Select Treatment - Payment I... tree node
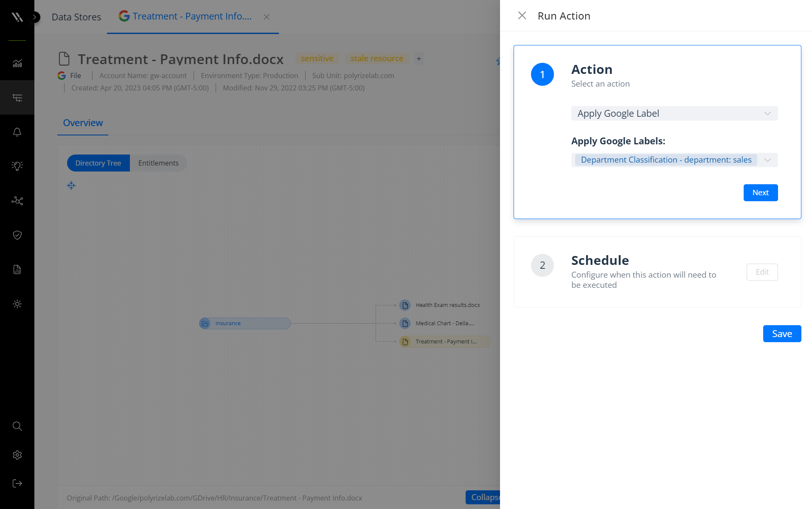The image size is (812, 509). (x=444, y=342)
